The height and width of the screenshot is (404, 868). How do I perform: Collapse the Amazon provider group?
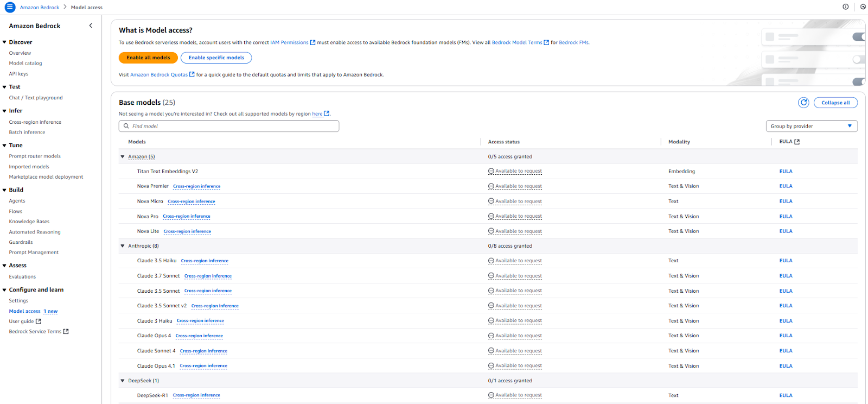point(123,156)
